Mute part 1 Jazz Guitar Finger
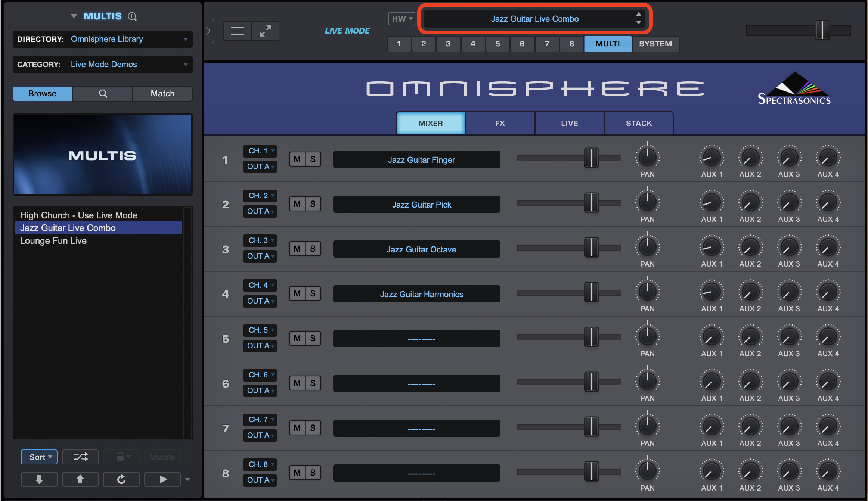The width and height of the screenshot is (868, 501). pos(297,159)
